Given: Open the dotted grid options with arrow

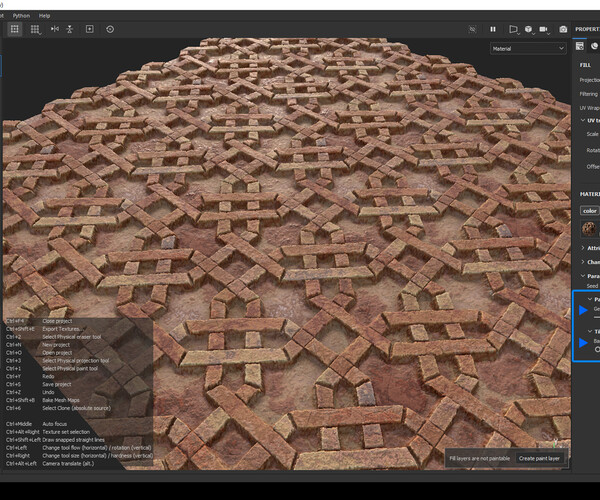Looking at the screenshot, I should coord(35,29).
